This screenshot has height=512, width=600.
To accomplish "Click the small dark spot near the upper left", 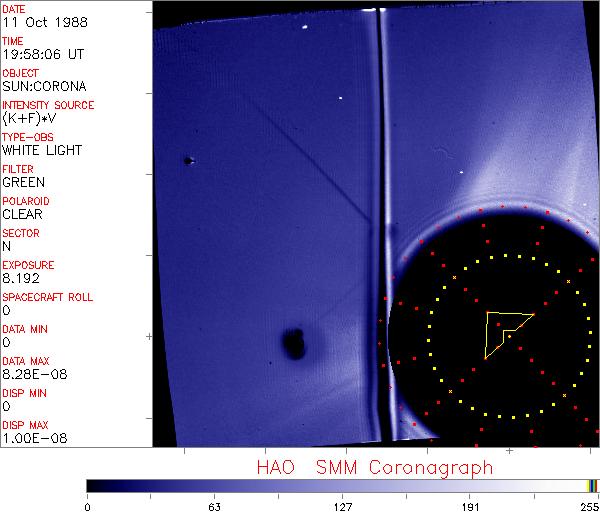I will point(187,160).
